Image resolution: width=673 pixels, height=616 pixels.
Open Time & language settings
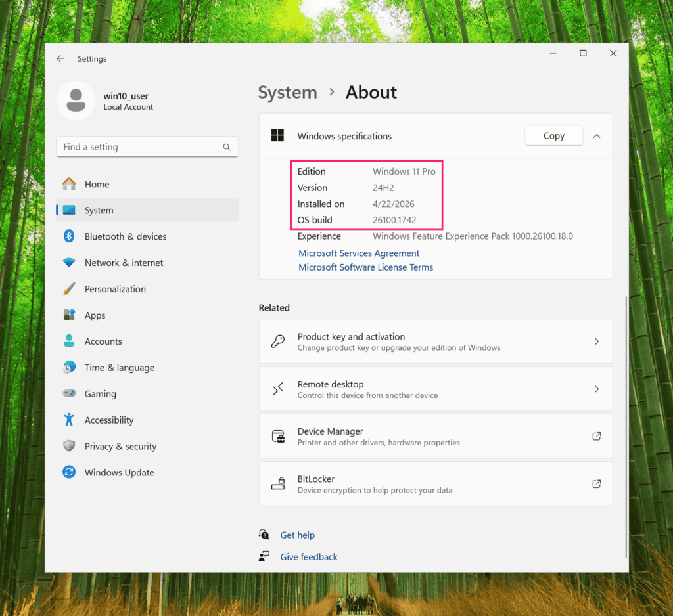147,367
